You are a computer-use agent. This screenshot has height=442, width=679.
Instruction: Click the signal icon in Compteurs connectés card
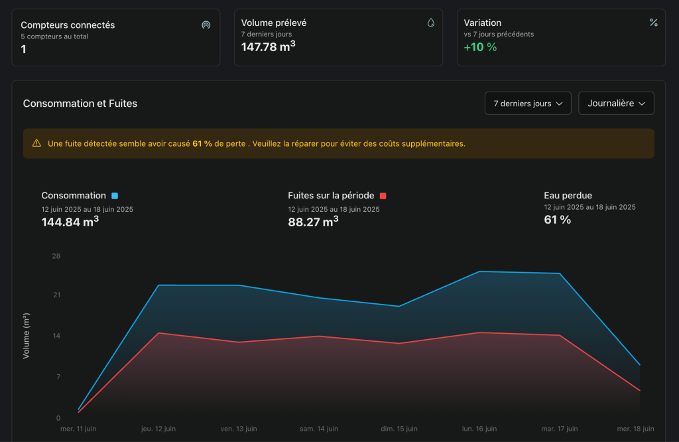[x=205, y=23]
